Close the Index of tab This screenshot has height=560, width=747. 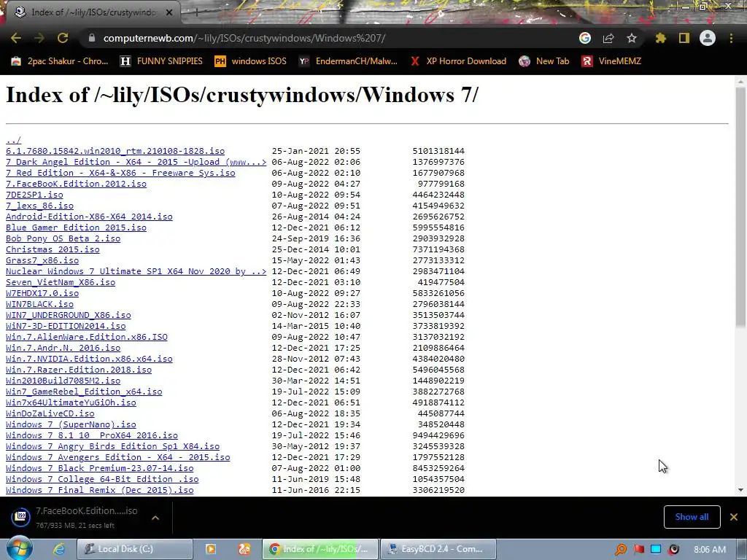[x=169, y=12]
